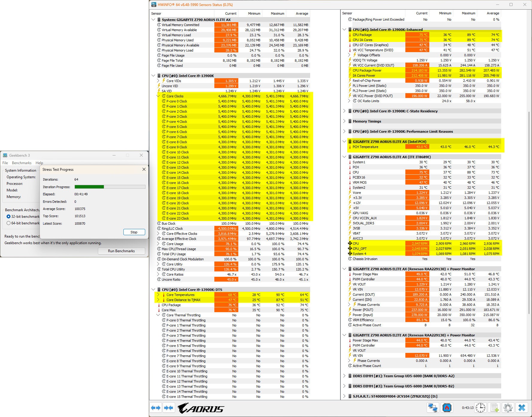Image resolution: width=532 pixels, height=417 pixels.
Task: Collapse the Core Thermal Throttling list
Action: pos(158,315)
